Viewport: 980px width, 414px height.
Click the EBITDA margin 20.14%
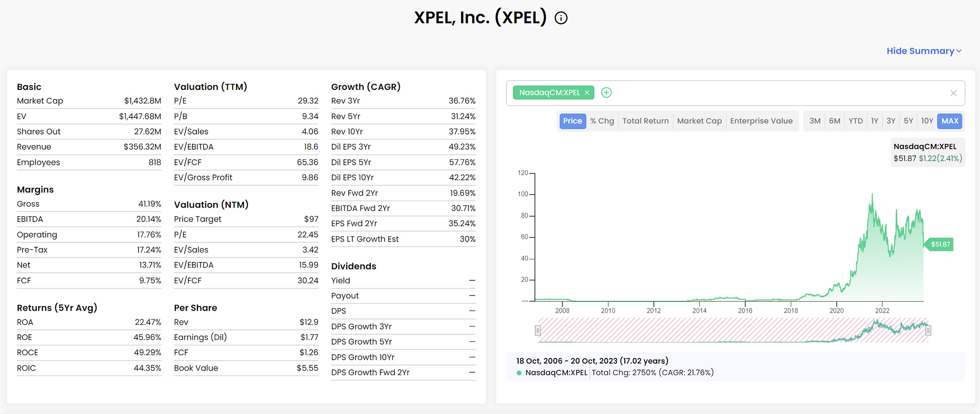point(149,219)
